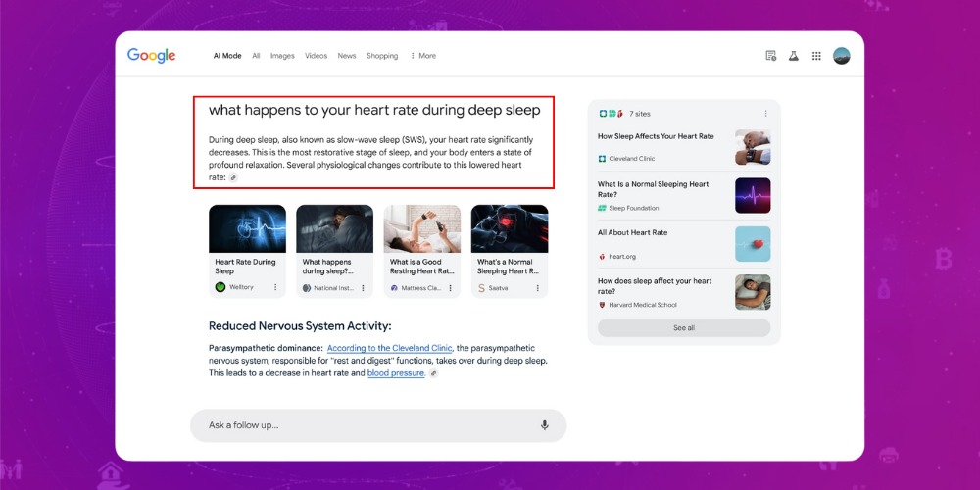Click the "Parasympathetic dominance:" text
This screenshot has width=980, height=490.
tap(266, 348)
